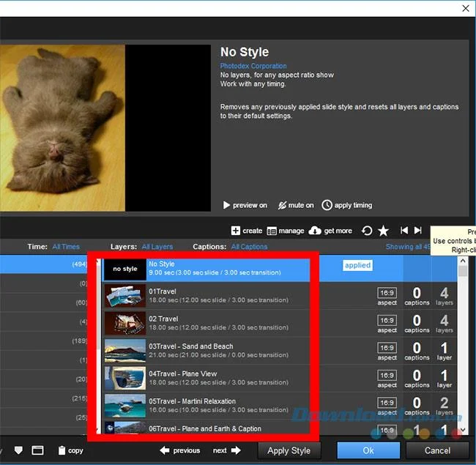Select the 05Travel - Martini Relaxation style
Viewport: 476px width, 465px height.
click(x=192, y=405)
